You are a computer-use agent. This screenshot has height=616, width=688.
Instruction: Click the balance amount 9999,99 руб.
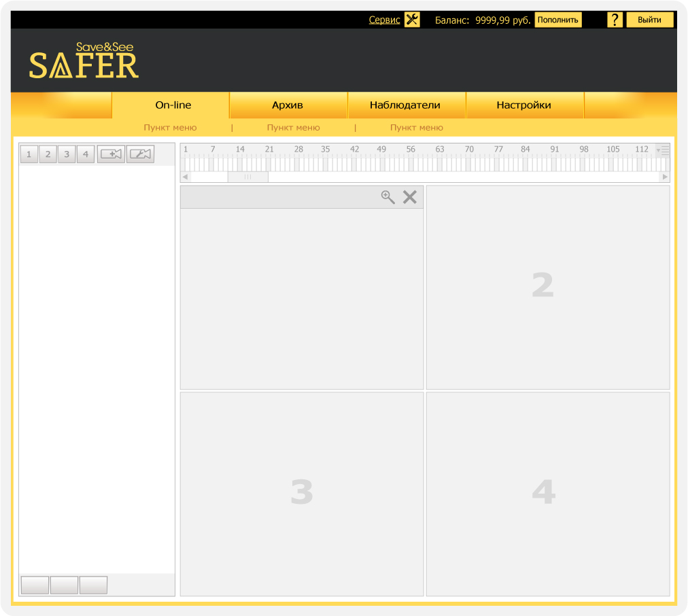click(503, 20)
